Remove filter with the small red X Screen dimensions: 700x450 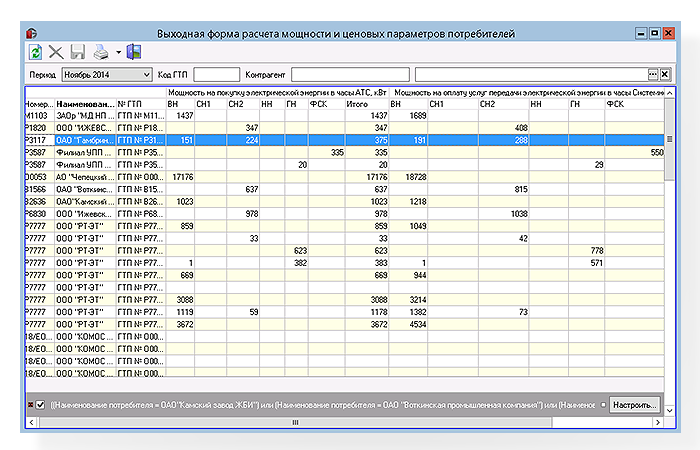point(30,405)
